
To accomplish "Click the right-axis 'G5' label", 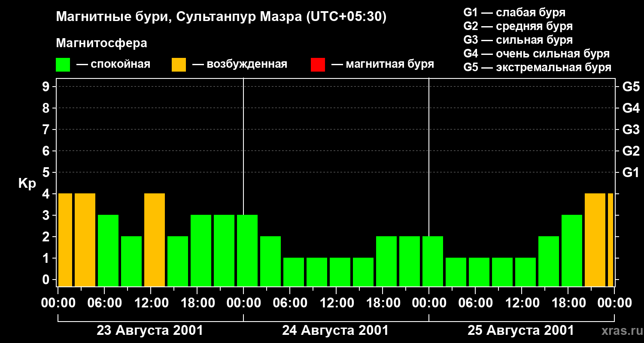I will pyautogui.click(x=631, y=87).
